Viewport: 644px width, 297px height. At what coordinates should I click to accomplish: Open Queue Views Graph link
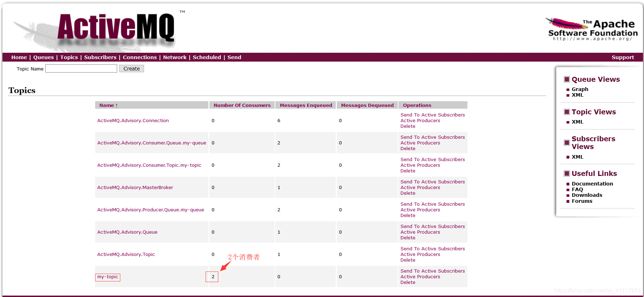[x=580, y=89]
